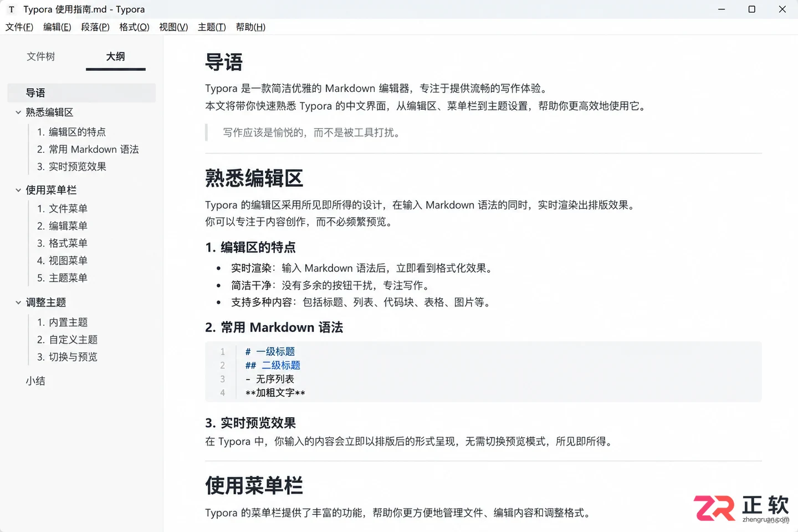Viewport: 798px width, 532px height.
Task: Collapse the 熟悉编辑区 outline section
Action: 18,112
